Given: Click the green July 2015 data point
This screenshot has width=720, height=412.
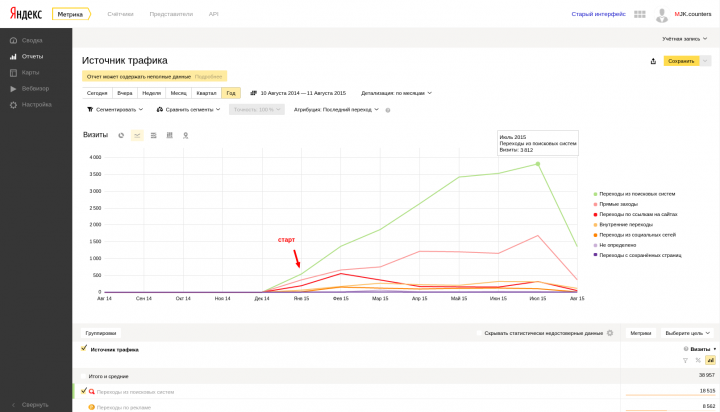Looking at the screenshot, I should [x=538, y=164].
